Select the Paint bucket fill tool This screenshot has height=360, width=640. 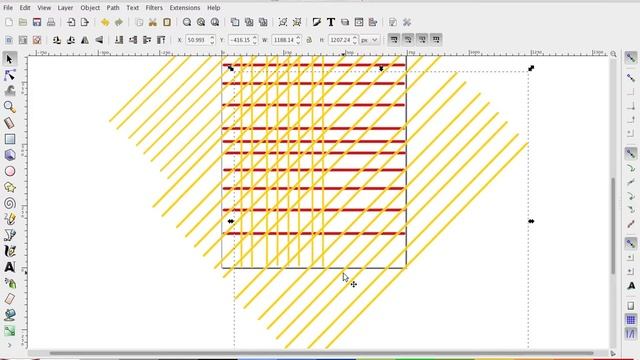10,315
